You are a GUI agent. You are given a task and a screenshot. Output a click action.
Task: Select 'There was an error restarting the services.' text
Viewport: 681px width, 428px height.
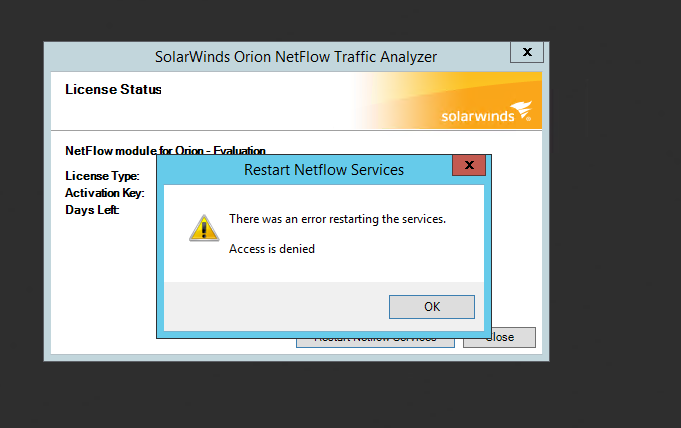[337, 219]
